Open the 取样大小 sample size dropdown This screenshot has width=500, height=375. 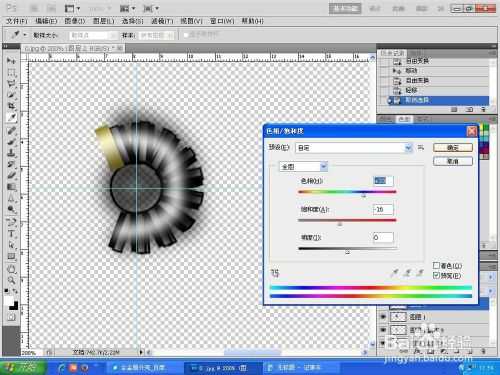click(93, 35)
